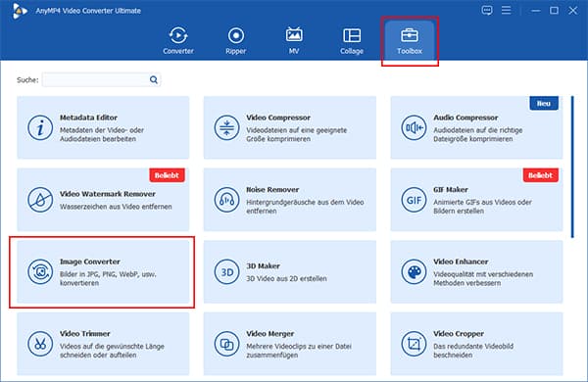Click text 'Bilder in JPG, PNG, WebP, usw. konvertieren'
This screenshot has width=588, height=382.
pyautogui.click(x=108, y=278)
